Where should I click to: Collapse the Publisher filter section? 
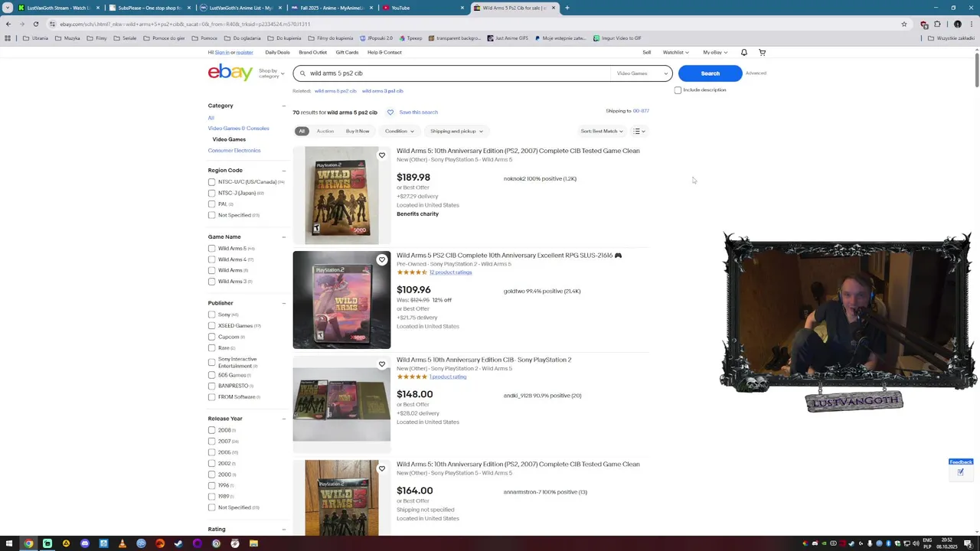pos(284,303)
